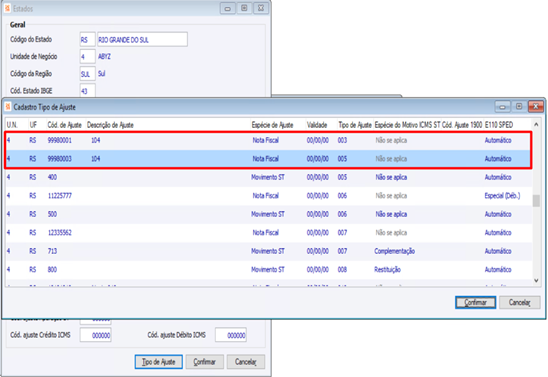
Task: Select row with code 99980001
Action: coord(268,140)
